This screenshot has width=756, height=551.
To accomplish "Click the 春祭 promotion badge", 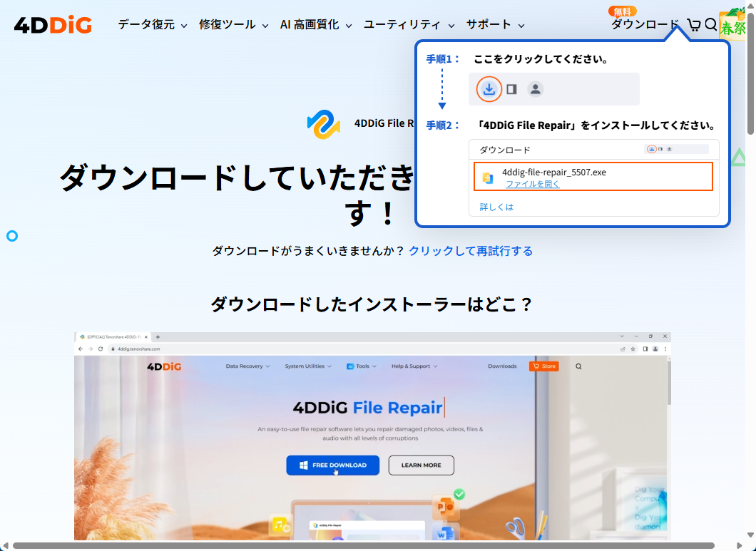I will pos(732,24).
